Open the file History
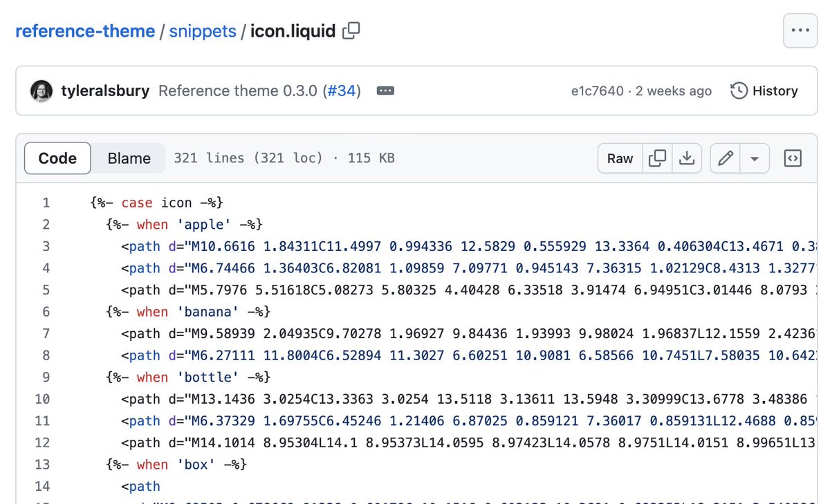This screenshot has width=830, height=504. (x=764, y=91)
